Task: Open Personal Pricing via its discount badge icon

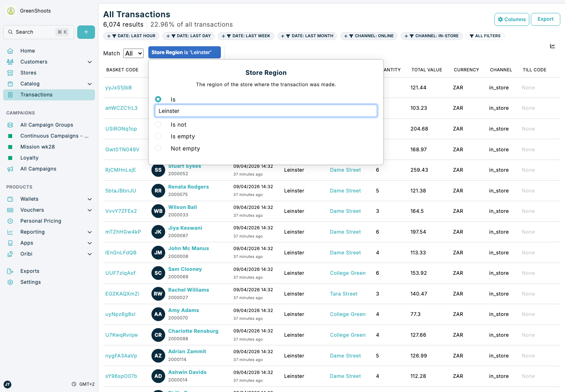Action: pos(10,221)
